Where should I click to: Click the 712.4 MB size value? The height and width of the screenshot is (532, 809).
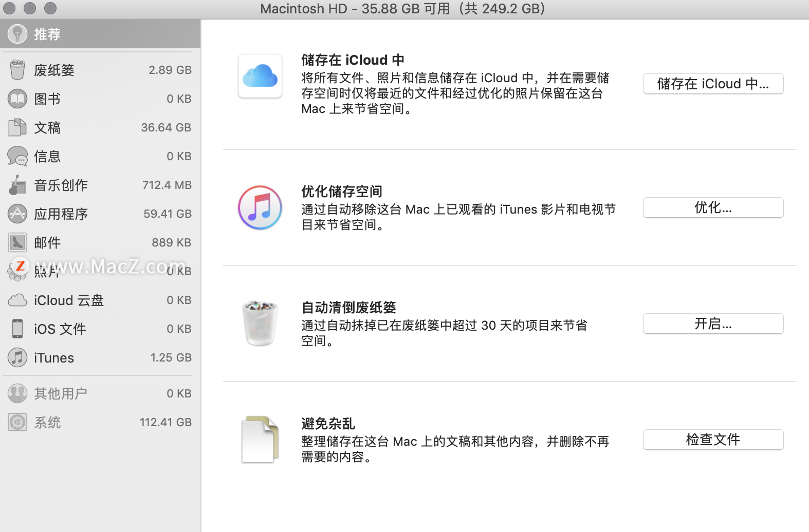(x=167, y=185)
